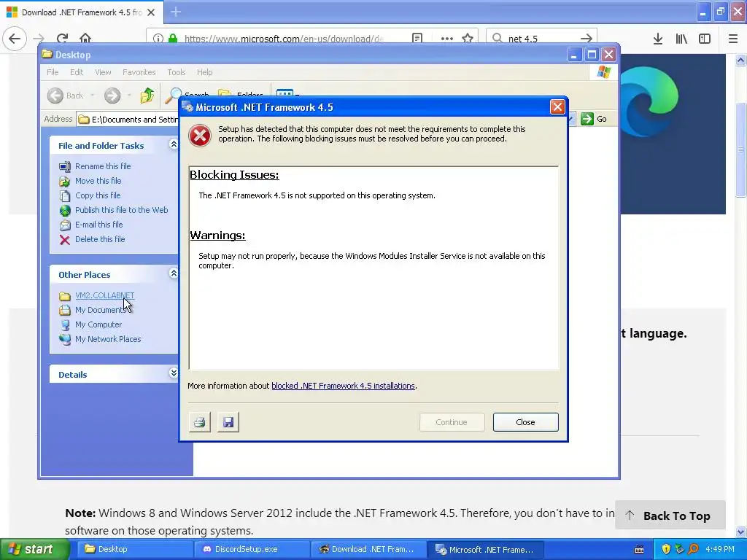747x560 pixels.
Task: Open the page actions (three dots) menu
Action: coord(447,39)
